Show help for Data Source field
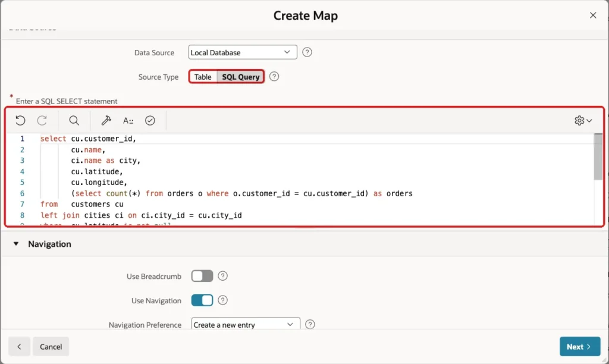The height and width of the screenshot is (364, 609). 307,52
